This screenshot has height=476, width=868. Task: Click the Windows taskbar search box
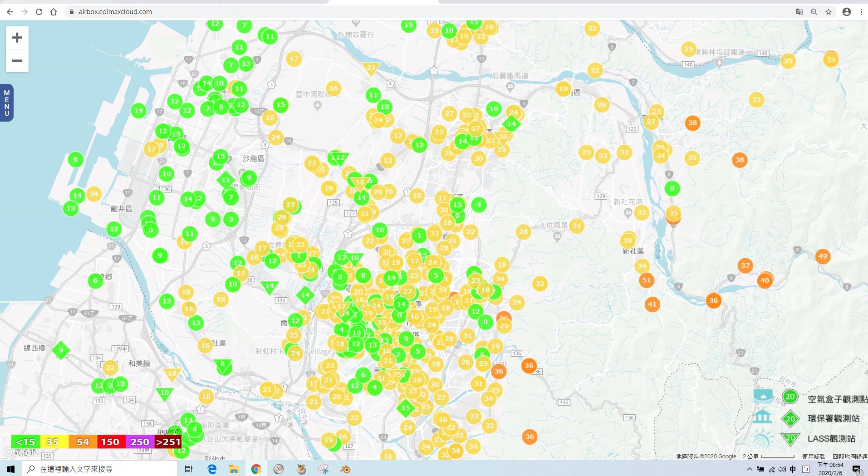coord(100,469)
